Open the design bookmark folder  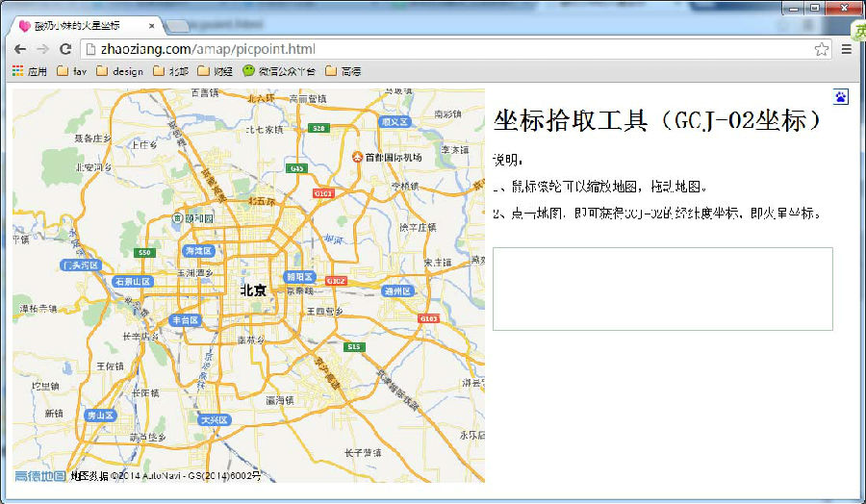pos(120,71)
